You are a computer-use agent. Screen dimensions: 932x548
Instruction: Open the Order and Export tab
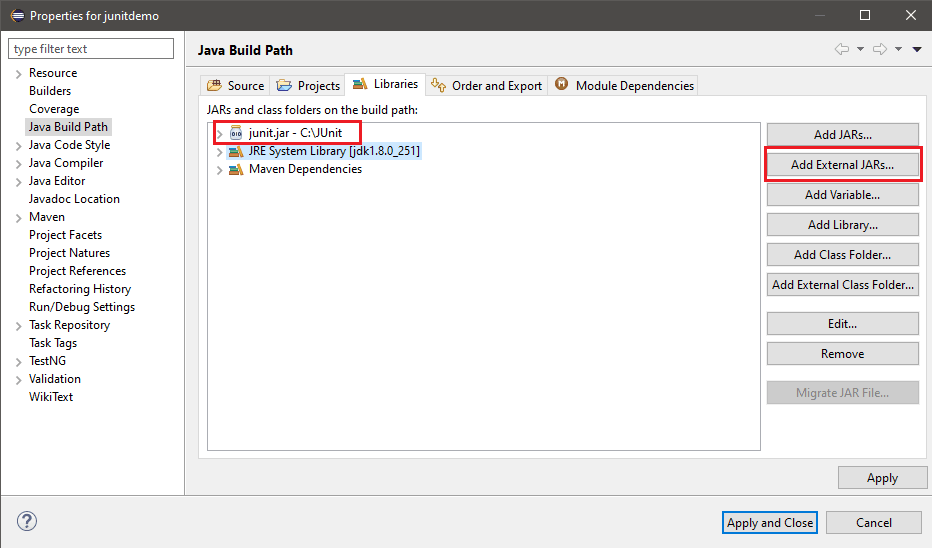[487, 86]
